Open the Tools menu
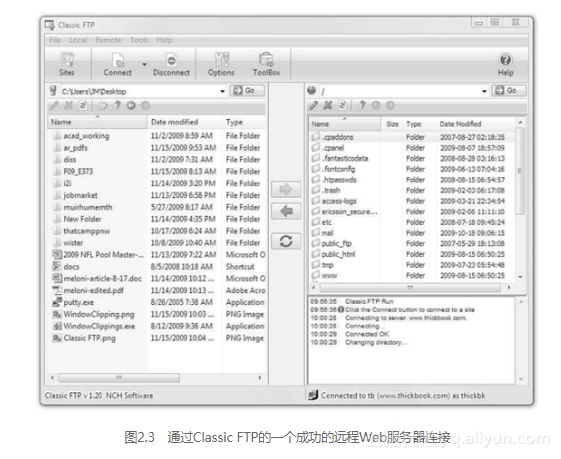Image resolution: width=561 pixels, height=459 pixels. pyautogui.click(x=139, y=40)
